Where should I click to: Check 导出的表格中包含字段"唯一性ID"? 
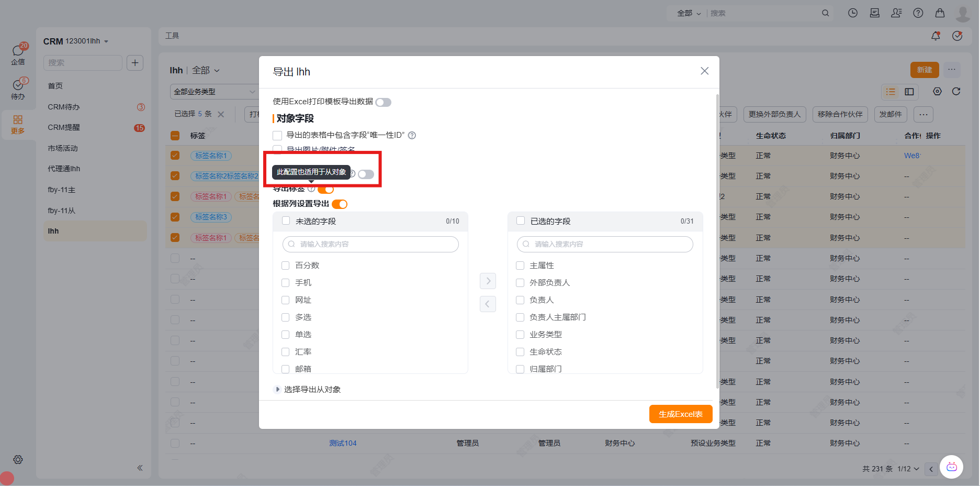[x=277, y=135]
